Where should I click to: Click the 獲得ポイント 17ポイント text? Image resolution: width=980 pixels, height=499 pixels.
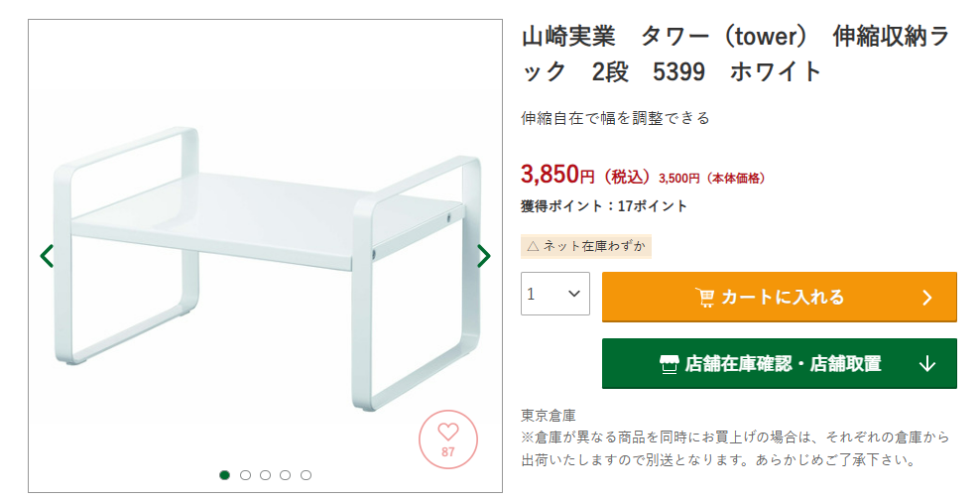pos(604,206)
